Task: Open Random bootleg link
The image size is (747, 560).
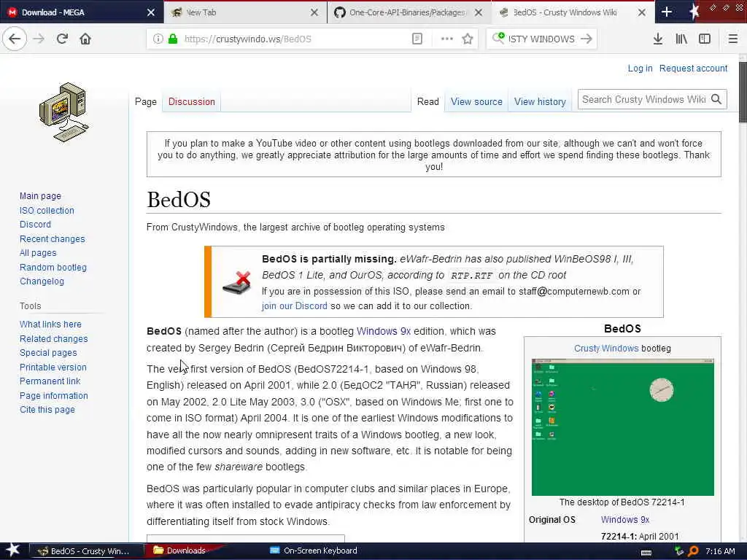Action: coord(53,267)
